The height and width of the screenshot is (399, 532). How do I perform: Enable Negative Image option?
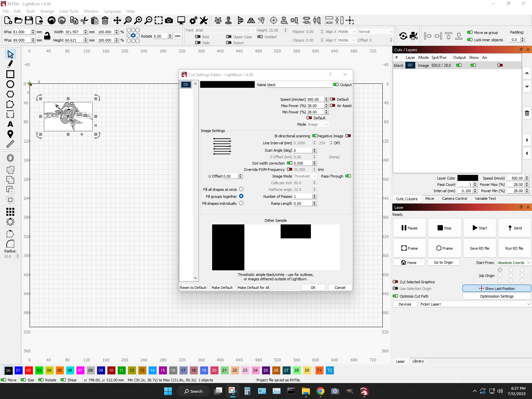348,136
